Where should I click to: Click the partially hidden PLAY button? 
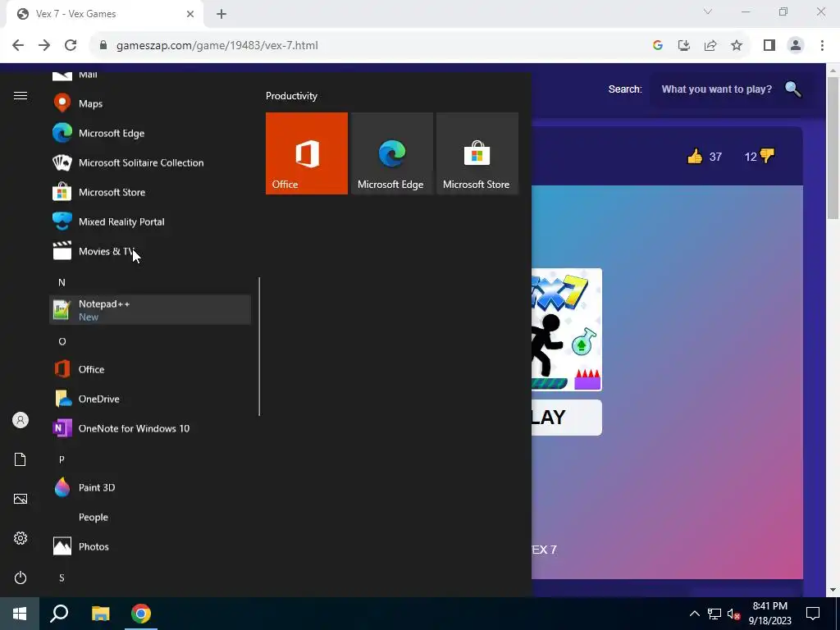(x=567, y=418)
